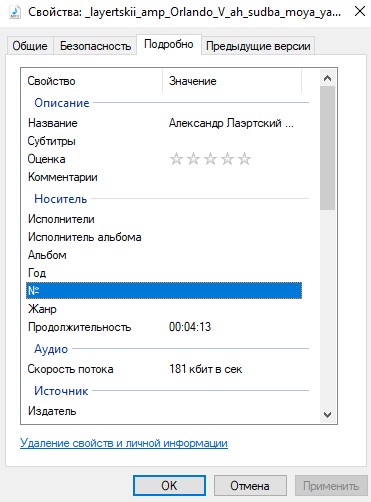Screen dimensions: 371x502
Task: Close the properties dialog with X
Action: 360,11
